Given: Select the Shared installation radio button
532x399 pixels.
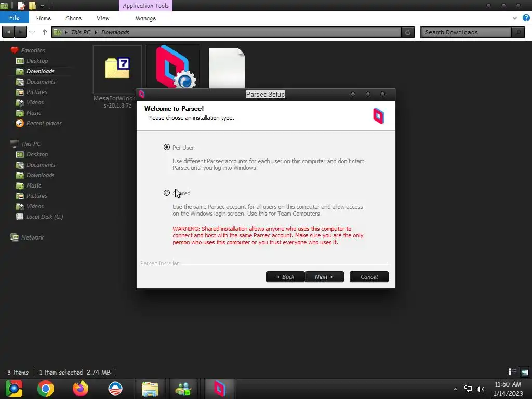Looking at the screenshot, I should [x=167, y=193].
